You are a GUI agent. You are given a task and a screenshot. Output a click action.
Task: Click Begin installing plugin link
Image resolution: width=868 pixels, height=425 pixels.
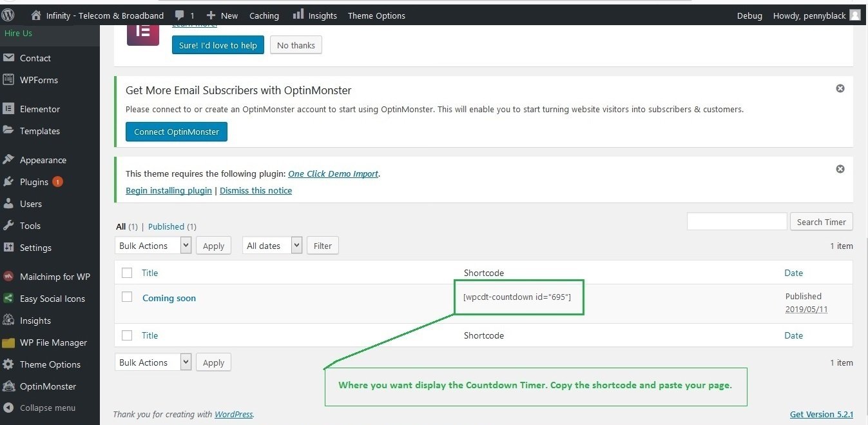pyautogui.click(x=169, y=190)
